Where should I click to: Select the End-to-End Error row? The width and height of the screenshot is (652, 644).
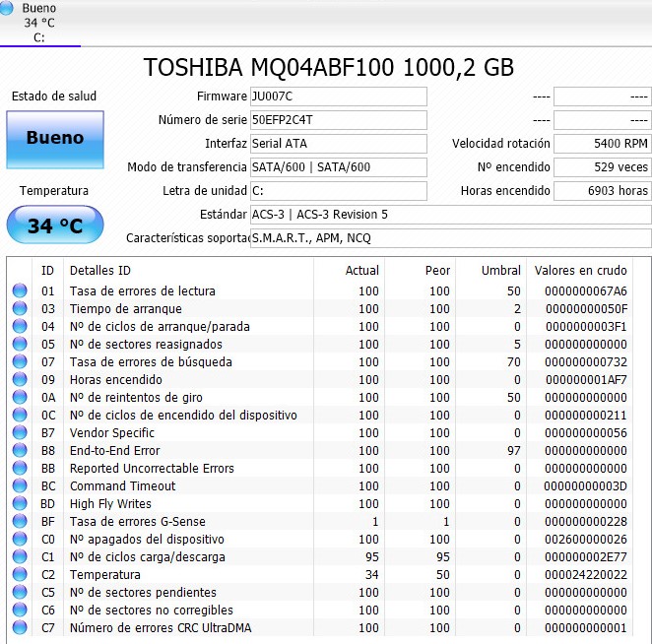click(320, 450)
